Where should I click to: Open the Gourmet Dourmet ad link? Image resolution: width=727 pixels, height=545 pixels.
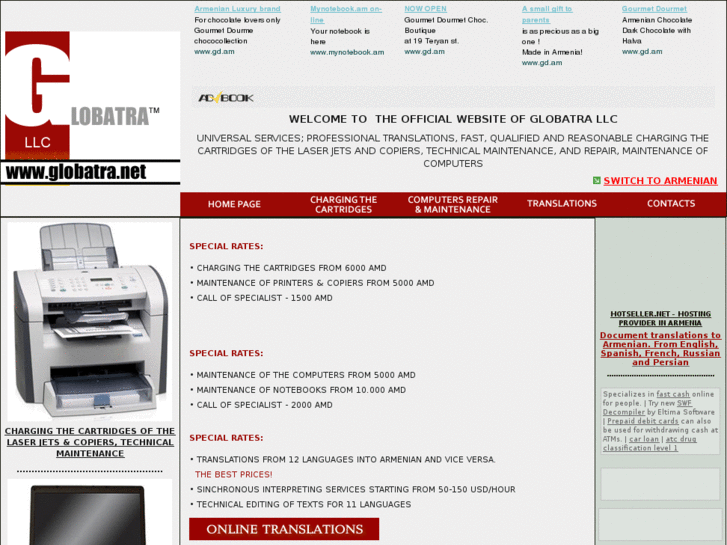[x=654, y=9]
